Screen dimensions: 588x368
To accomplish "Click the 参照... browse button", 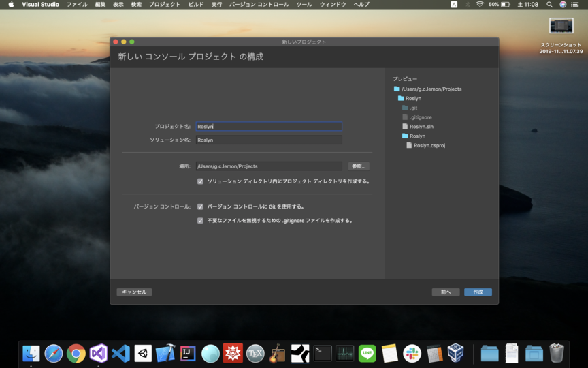I will (x=359, y=166).
